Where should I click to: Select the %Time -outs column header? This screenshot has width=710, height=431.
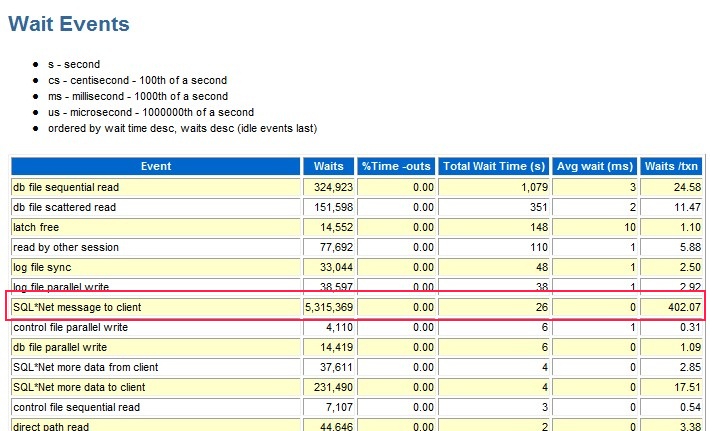[397, 167]
